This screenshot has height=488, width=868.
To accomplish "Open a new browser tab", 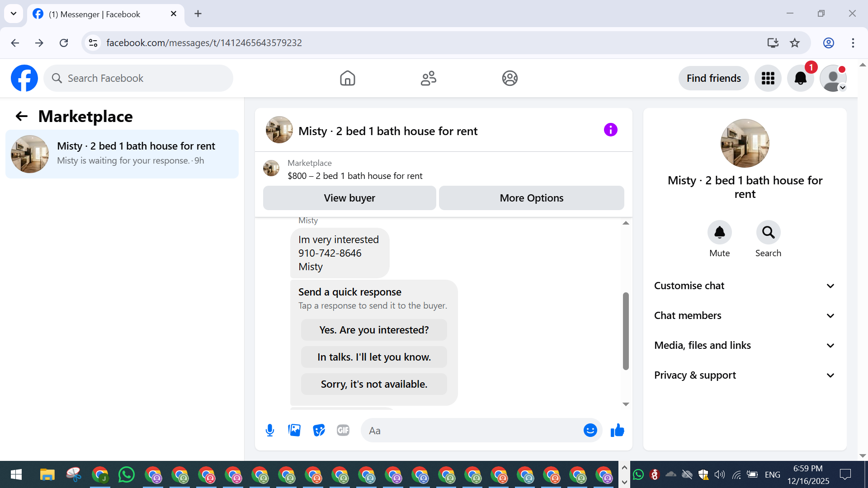I will click(198, 14).
